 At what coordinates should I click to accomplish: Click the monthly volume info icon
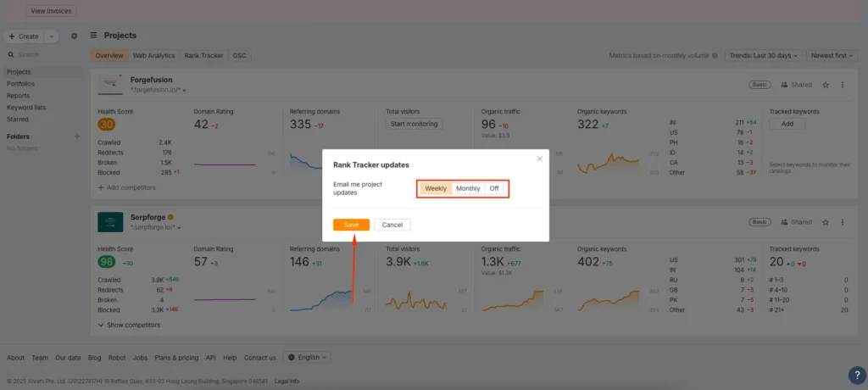coord(715,55)
